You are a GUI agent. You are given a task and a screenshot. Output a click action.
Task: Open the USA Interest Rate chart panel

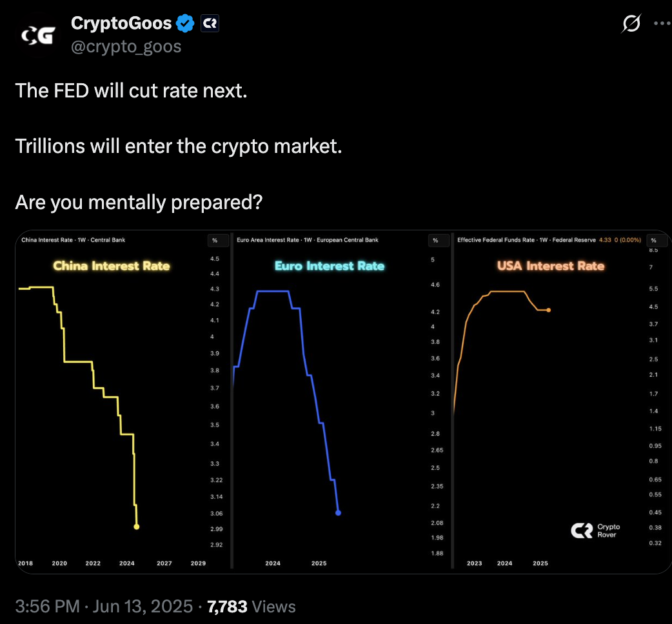562,401
